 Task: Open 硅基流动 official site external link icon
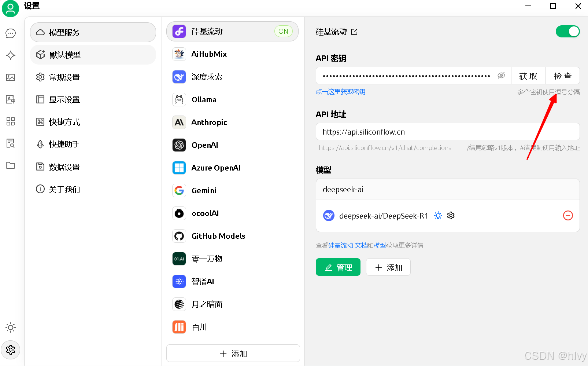click(354, 32)
